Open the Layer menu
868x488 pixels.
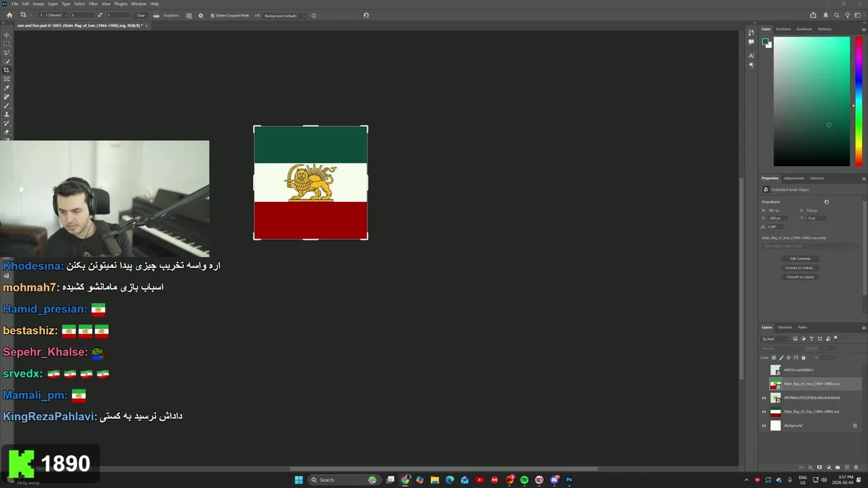(x=53, y=3)
